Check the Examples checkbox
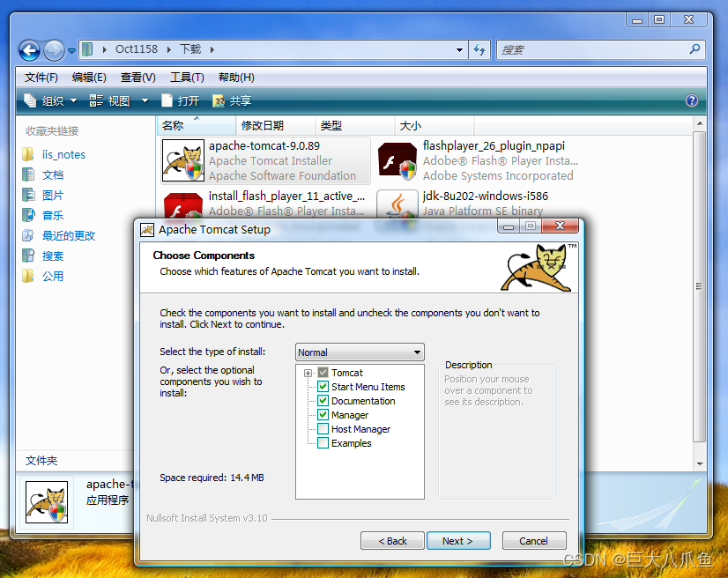 323,443
